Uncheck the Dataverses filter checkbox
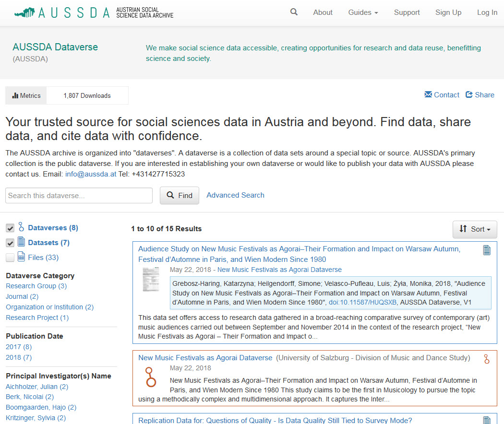 point(10,228)
